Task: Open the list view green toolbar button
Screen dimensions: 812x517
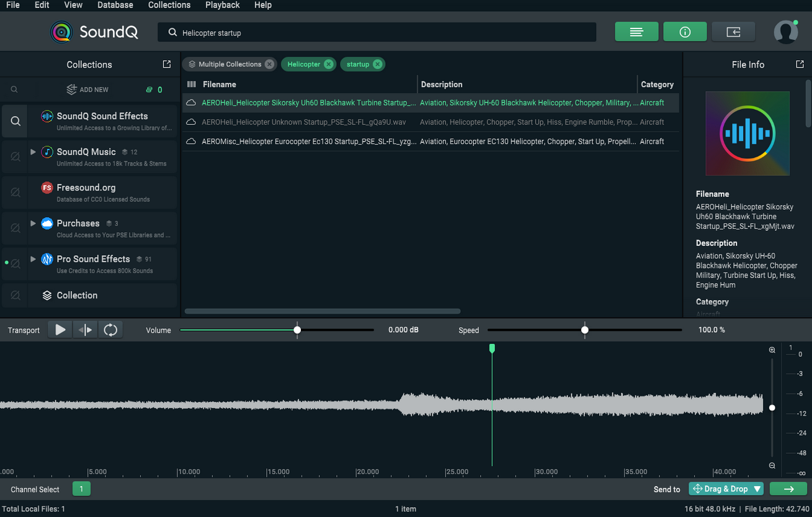Action: coord(636,31)
